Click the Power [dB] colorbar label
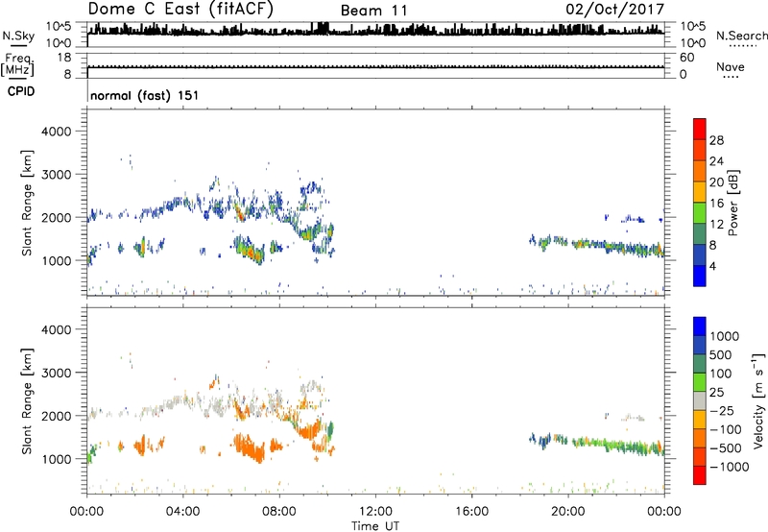Image resolution: width=768 pixels, height=532 pixels. [732, 203]
